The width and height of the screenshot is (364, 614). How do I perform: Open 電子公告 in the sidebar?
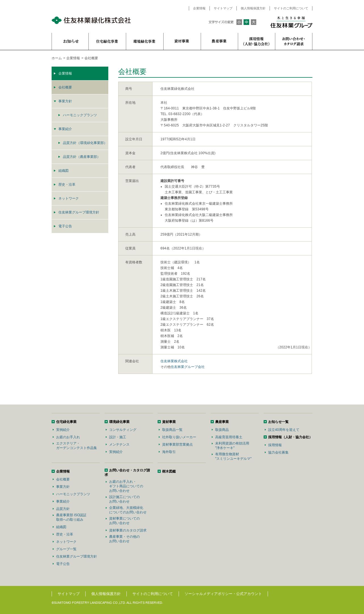pos(80,226)
